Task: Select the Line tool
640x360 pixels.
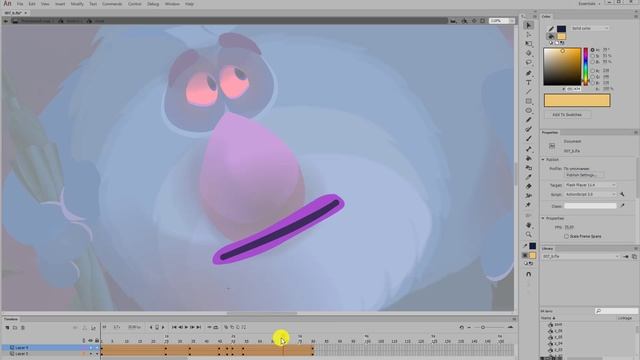Action: click(x=529, y=91)
